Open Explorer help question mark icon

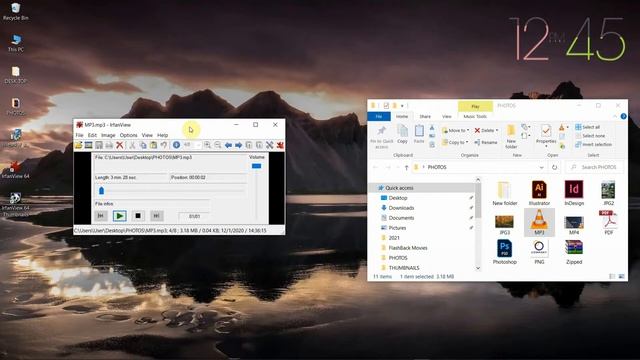(x=623, y=116)
